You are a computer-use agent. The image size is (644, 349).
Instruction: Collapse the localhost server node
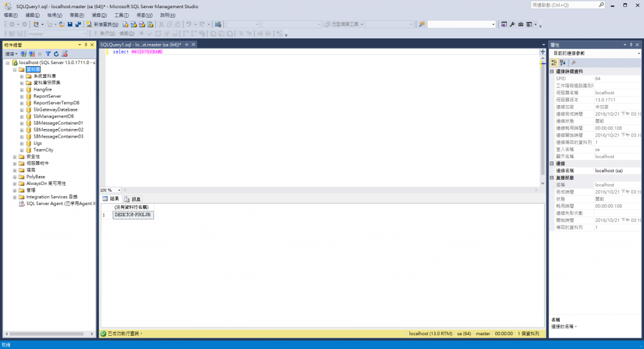(x=8, y=63)
